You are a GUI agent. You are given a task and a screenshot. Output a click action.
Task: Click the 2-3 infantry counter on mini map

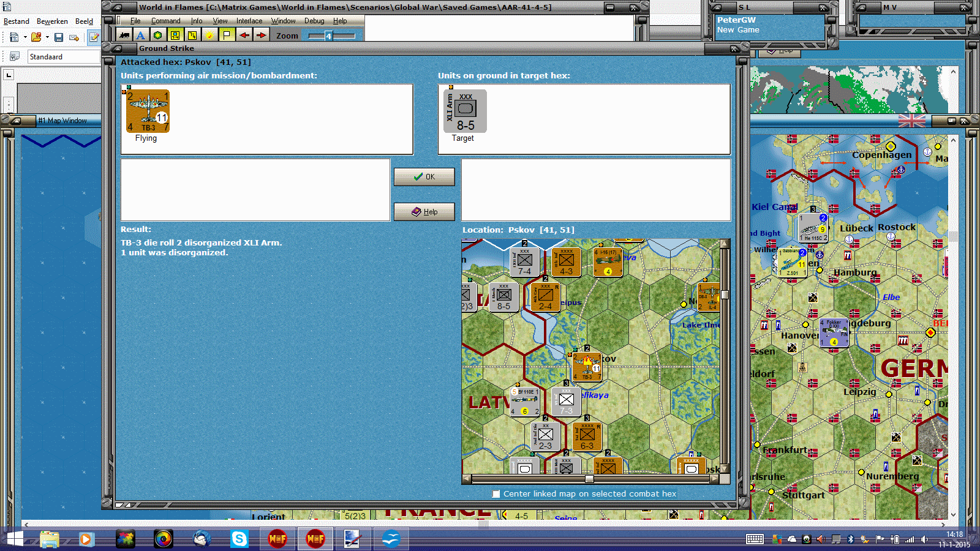[545, 437]
